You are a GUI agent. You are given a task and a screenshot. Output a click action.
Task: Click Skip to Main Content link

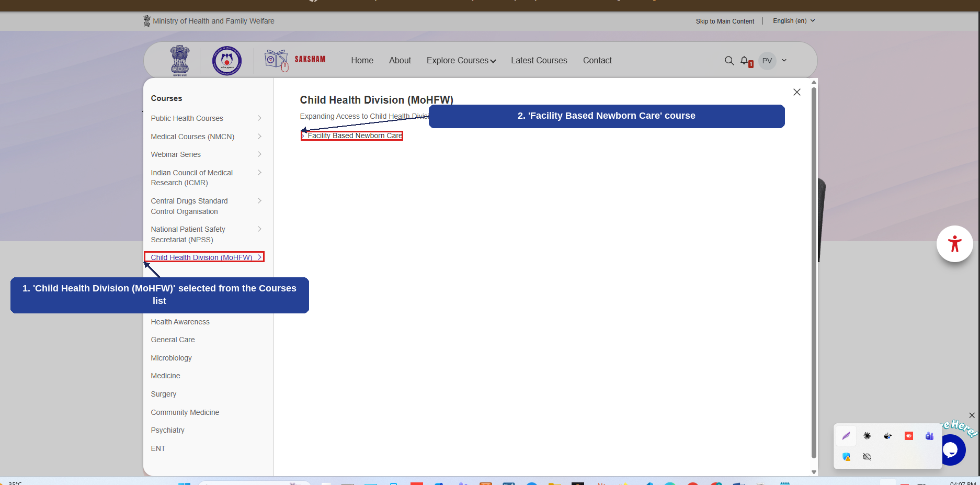pos(725,21)
